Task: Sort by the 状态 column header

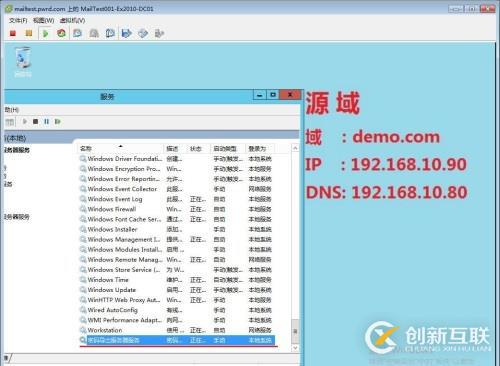Action: coord(198,148)
